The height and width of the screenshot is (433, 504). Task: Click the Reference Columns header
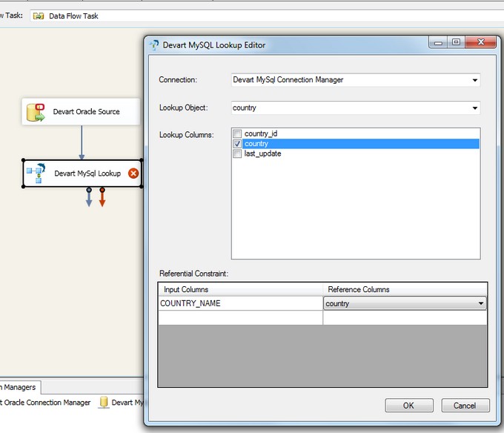click(x=405, y=289)
